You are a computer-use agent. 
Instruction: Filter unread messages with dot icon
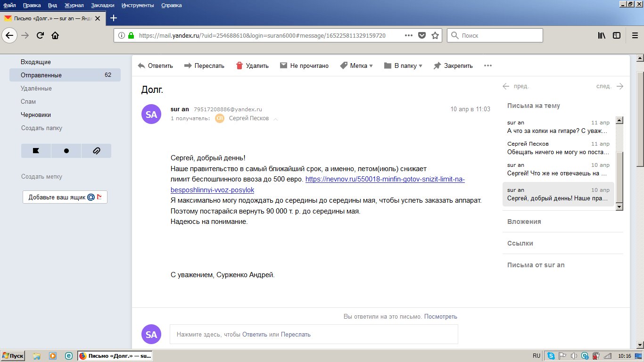coord(66,151)
